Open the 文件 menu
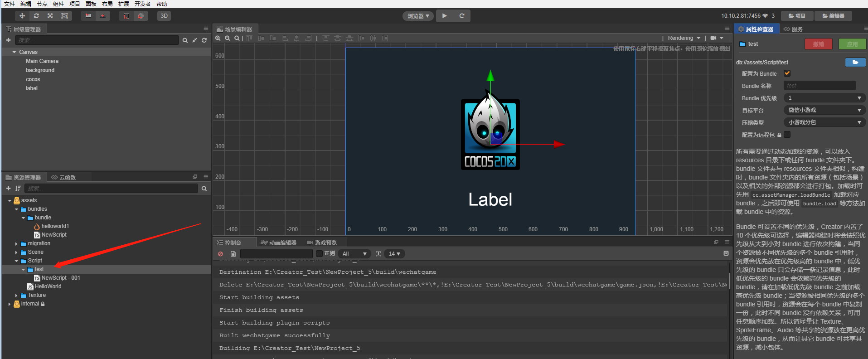 pos(10,4)
